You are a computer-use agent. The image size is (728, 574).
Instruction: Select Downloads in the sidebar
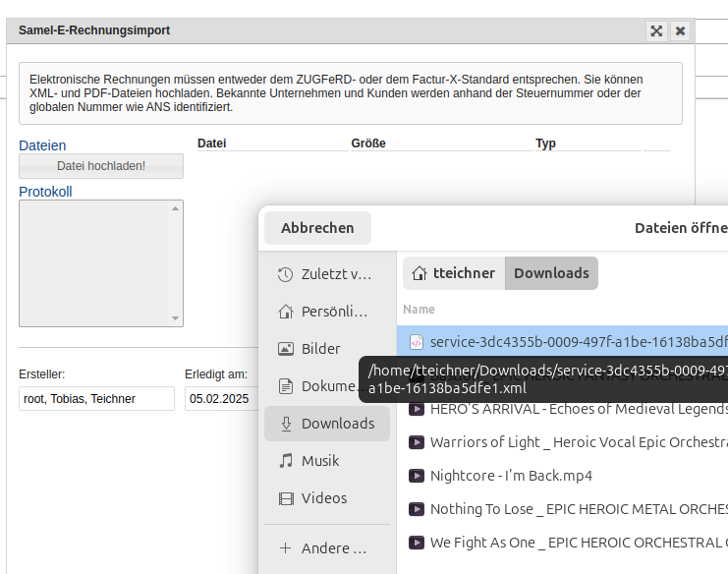pos(326,424)
